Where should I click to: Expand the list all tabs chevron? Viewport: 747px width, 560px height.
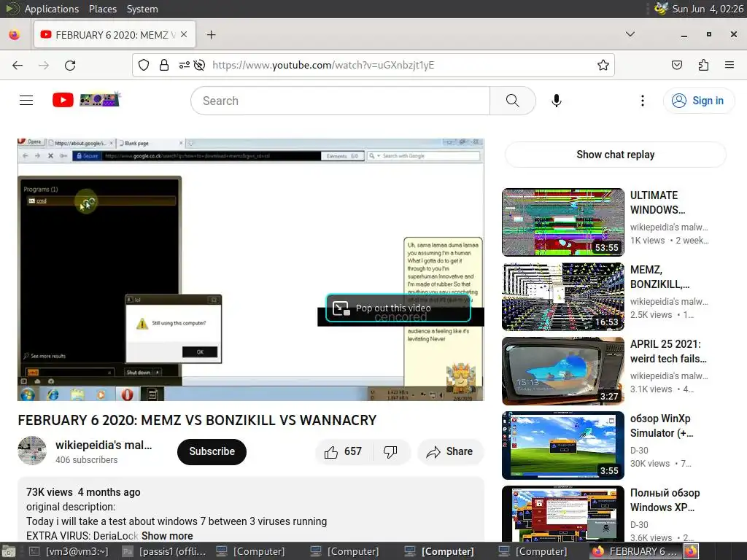[630, 34]
